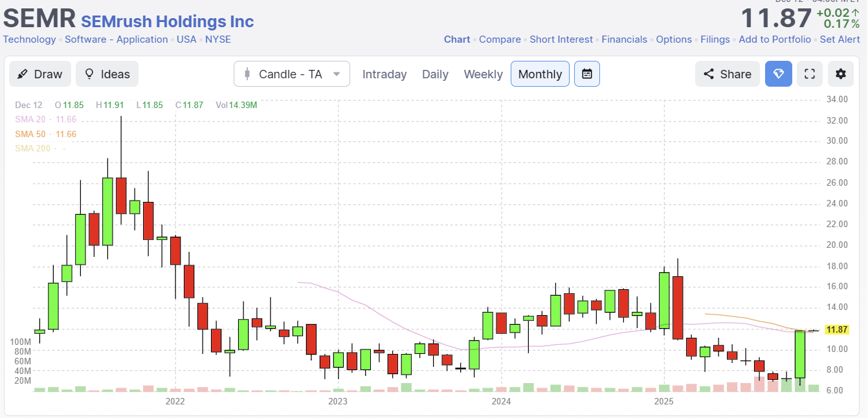Click the pencil icon in Draw button
868x418 pixels.
pyautogui.click(x=23, y=74)
